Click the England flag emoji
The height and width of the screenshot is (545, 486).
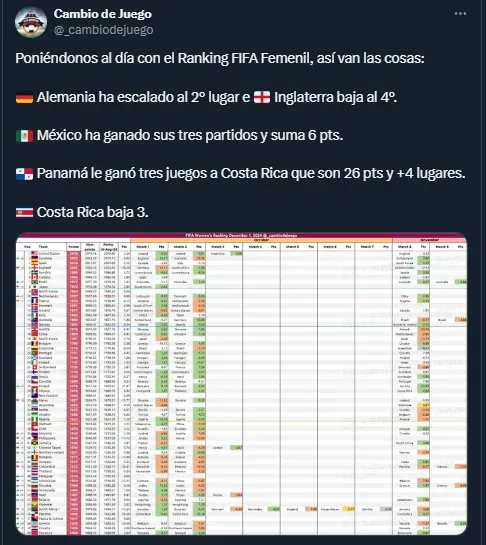click(262, 97)
